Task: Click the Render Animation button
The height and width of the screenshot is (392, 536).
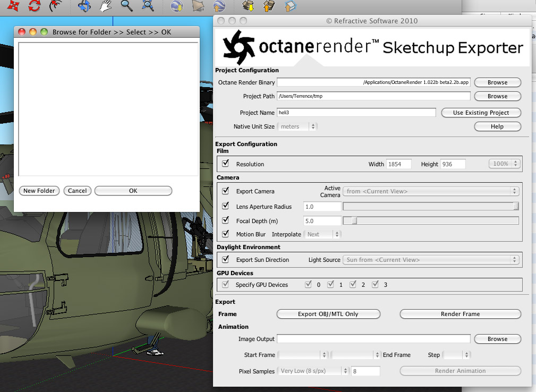Action: (x=460, y=371)
